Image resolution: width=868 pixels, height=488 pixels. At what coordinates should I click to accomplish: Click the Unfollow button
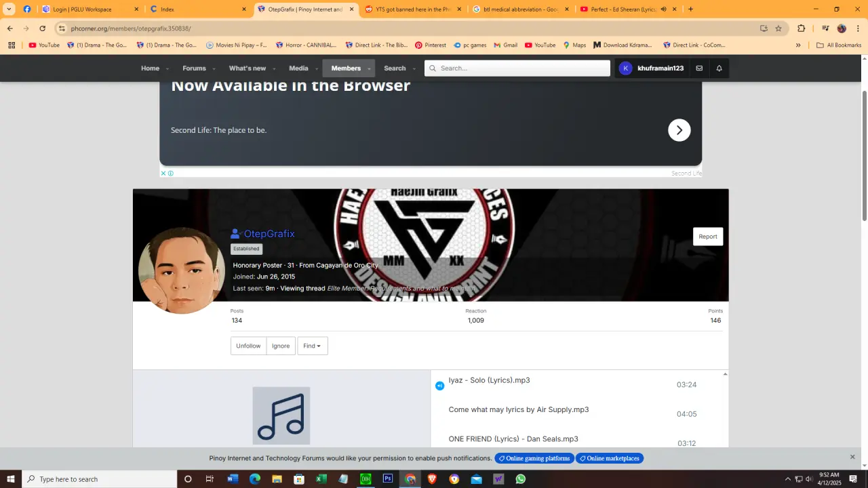pyautogui.click(x=248, y=346)
